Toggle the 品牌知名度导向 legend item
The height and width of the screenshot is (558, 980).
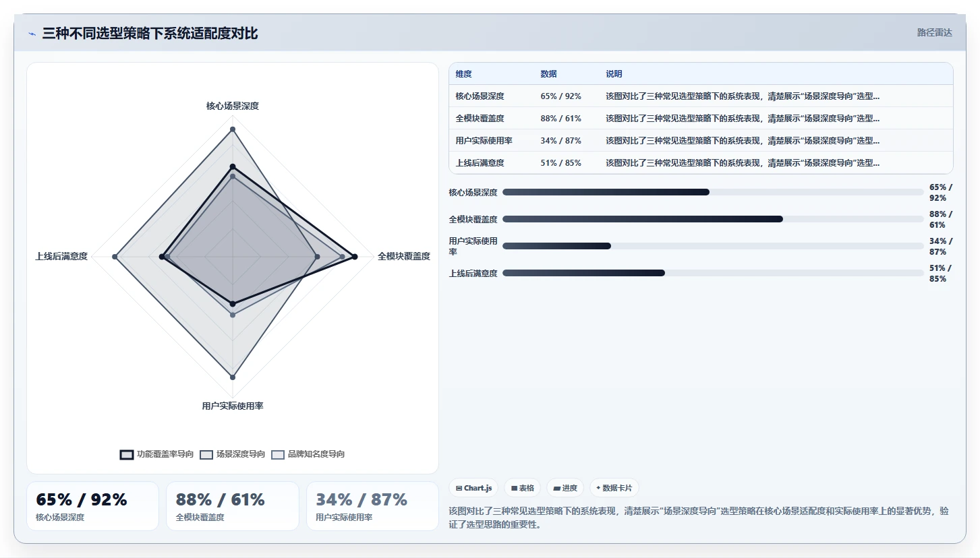tap(308, 454)
